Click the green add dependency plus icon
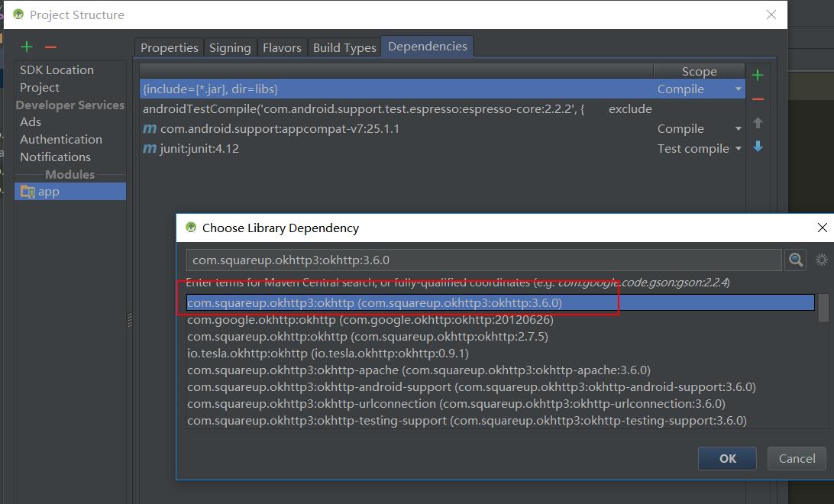Image resolution: width=834 pixels, height=504 pixels. pos(758,75)
